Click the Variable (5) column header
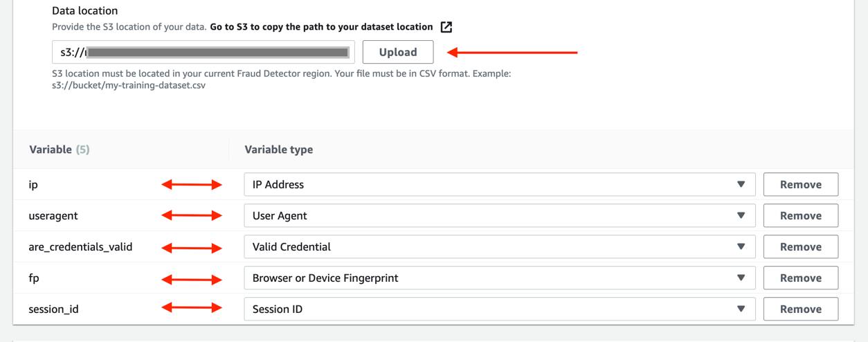 [60, 150]
